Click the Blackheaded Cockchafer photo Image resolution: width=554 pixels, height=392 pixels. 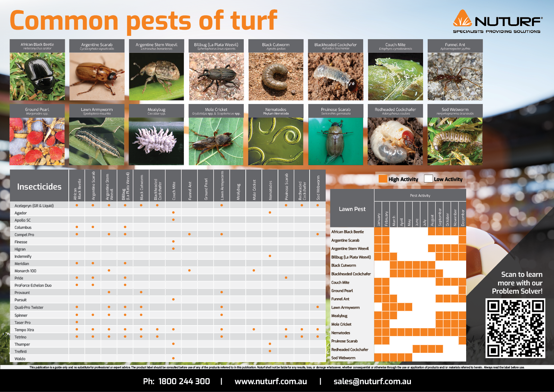pyautogui.click(x=336, y=76)
